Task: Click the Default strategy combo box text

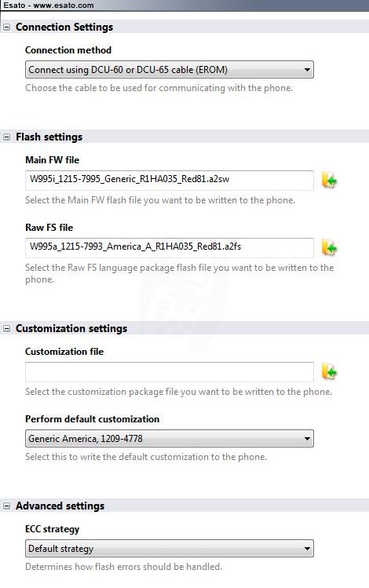Action: tap(60, 549)
